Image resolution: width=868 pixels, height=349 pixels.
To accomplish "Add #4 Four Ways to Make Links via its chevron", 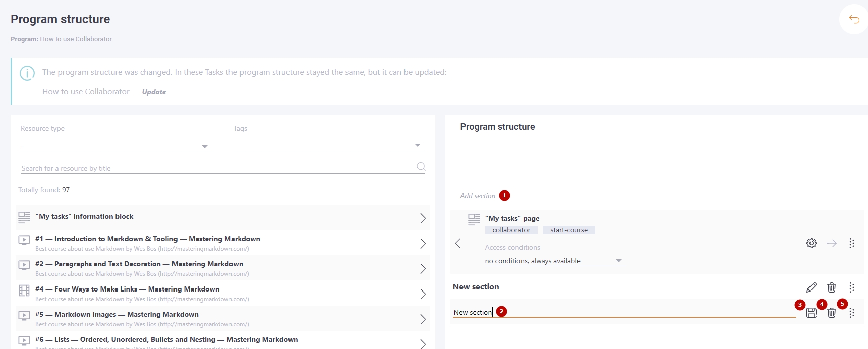I will point(423,294).
